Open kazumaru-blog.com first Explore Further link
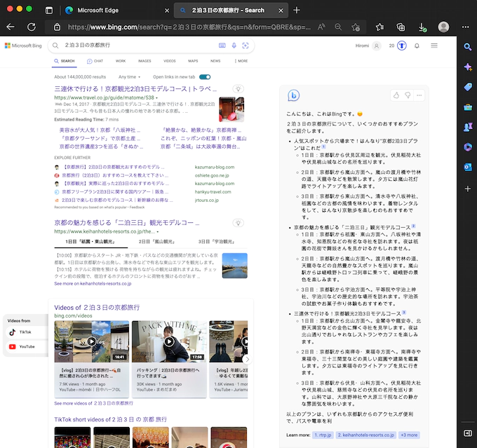Screen dimensions: 477x448 tap(114, 167)
